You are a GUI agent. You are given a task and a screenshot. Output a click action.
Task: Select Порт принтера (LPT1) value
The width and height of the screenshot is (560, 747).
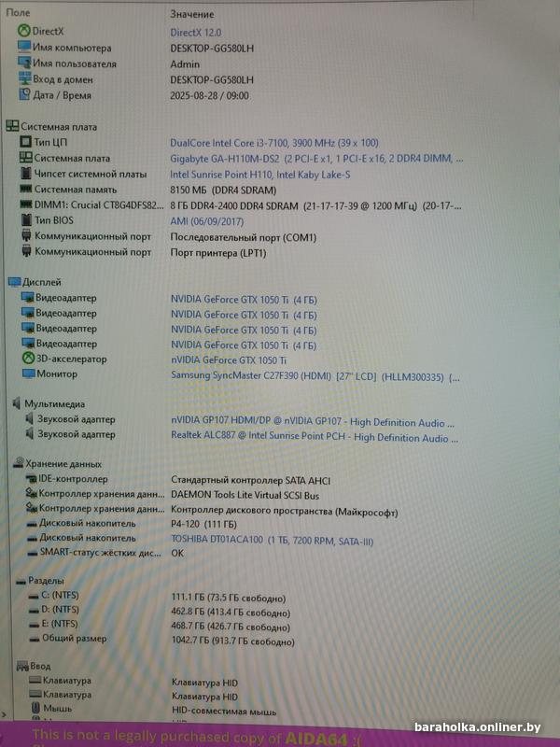tap(218, 253)
